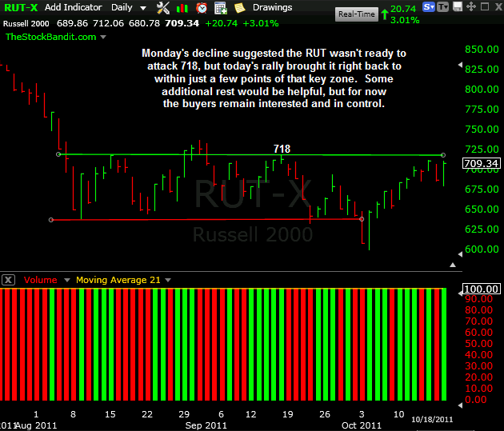Screen dimensions: 504x431
Task: Open the Add Indicator menu
Action: click(x=74, y=7)
